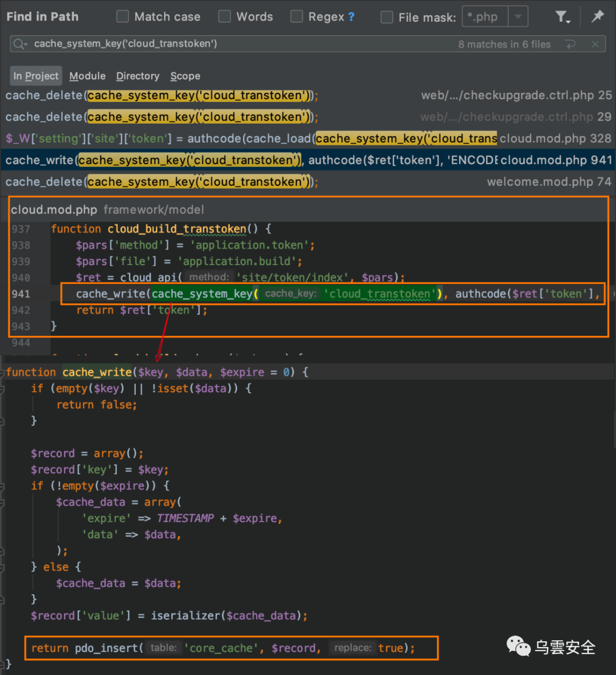The height and width of the screenshot is (675, 616).
Task: Collapse the cache_write function fold marker
Action: coord(2,372)
